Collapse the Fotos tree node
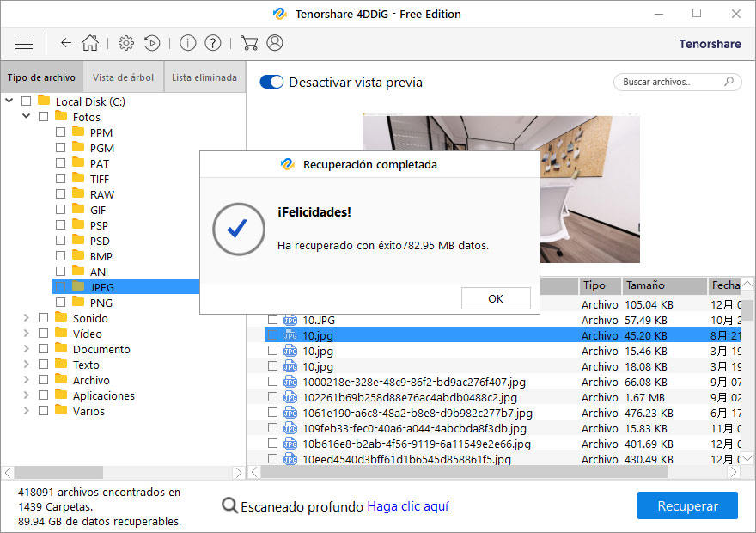The width and height of the screenshot is (756, 533). 27,116
